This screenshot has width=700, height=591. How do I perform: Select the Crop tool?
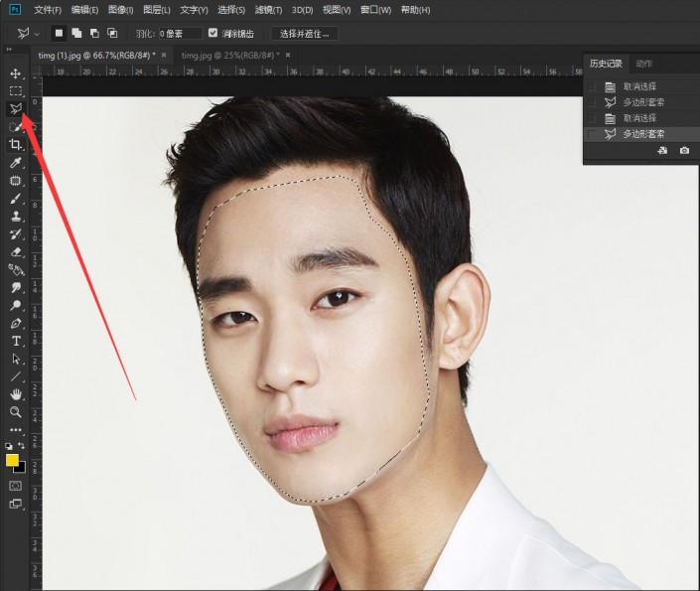pos(16,144)
